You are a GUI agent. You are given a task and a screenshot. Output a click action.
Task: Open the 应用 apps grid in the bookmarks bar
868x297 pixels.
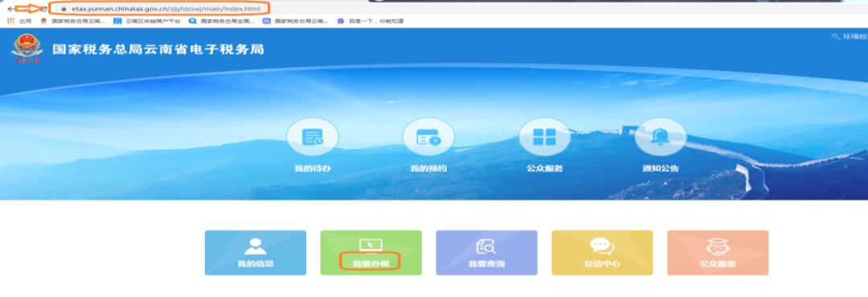click(19, 21)
